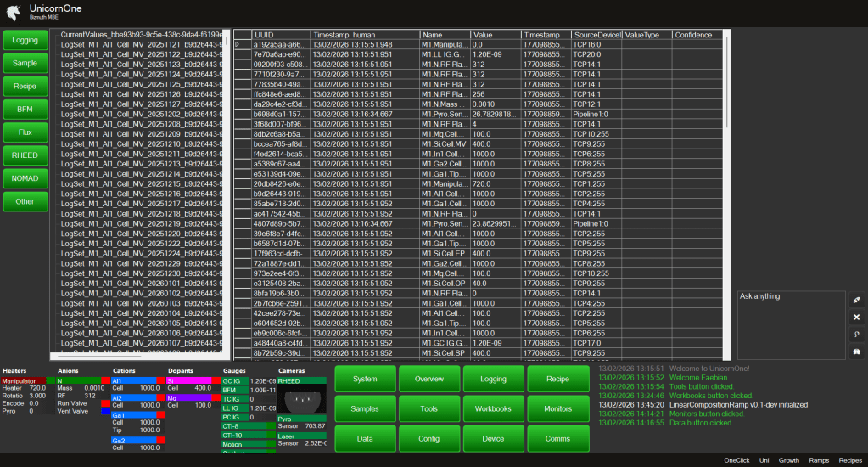Open the NOMAD panel from left sidebar
Screen dimensions: 868x467
pos(25,178)
